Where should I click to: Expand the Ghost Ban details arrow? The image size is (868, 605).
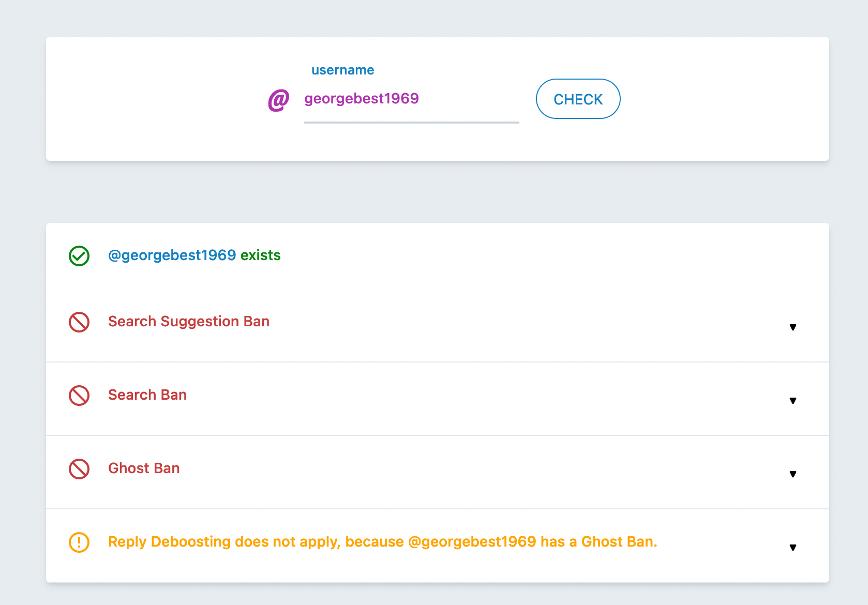coord(792,474)
